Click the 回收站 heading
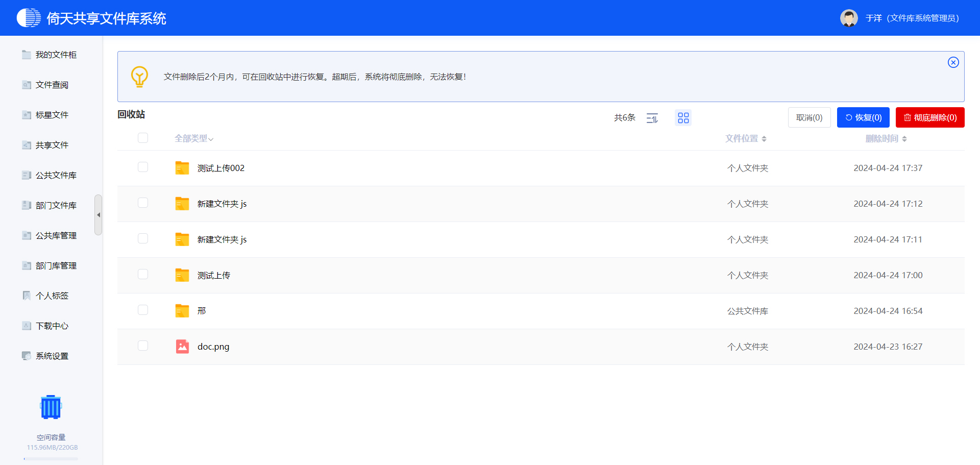 coord(131,114)
